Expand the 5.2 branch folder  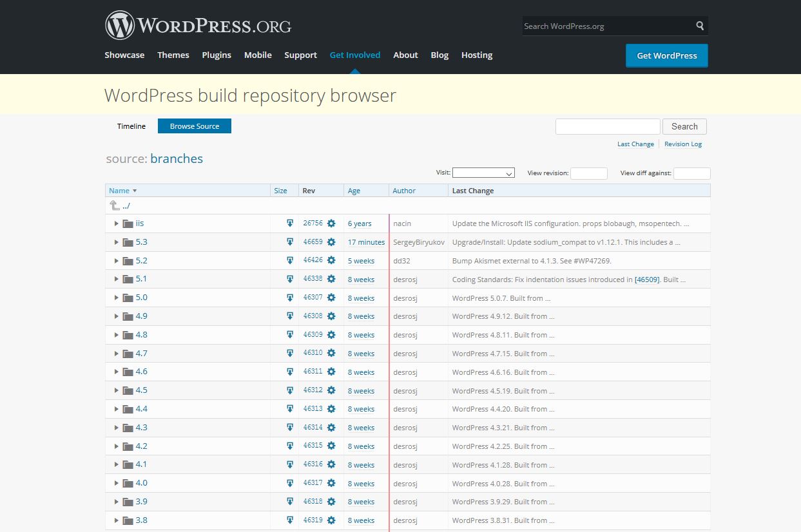pyautogui.click(x=117, y=261)
